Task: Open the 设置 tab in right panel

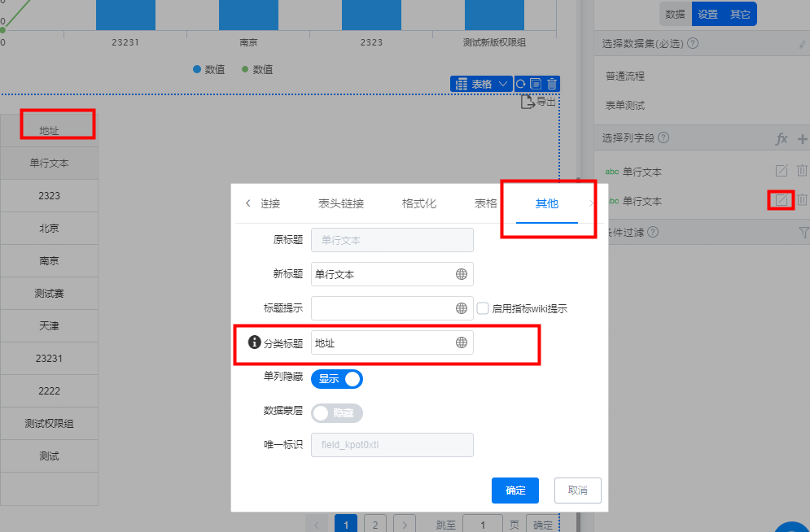Action: [x=707, y=15]
